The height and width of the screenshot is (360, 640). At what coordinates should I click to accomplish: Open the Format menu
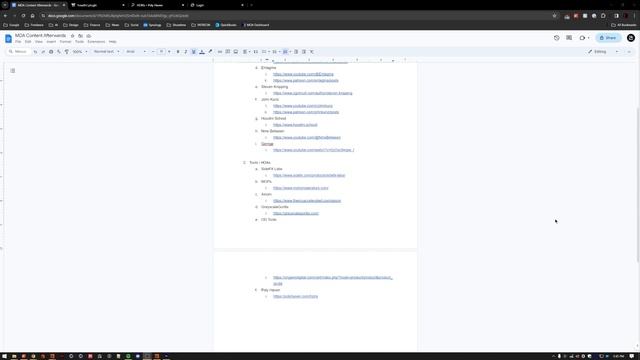click(65, 42)
